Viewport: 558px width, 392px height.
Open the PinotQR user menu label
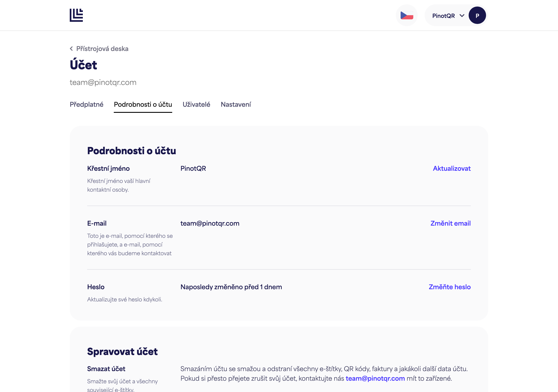click(x=443, y=16)
